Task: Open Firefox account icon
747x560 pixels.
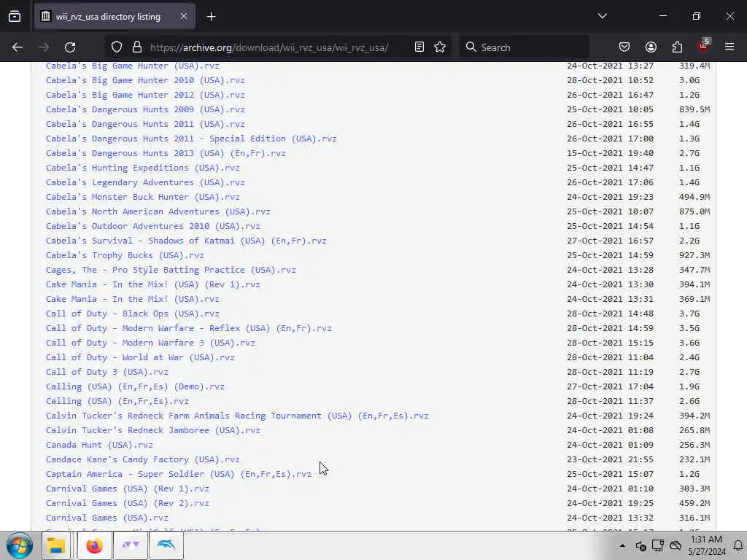Action: click(x=651, y=47)
